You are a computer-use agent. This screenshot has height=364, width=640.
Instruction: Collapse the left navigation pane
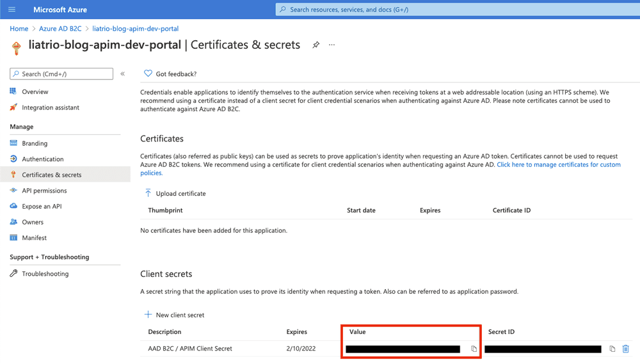tap(122, 74)
